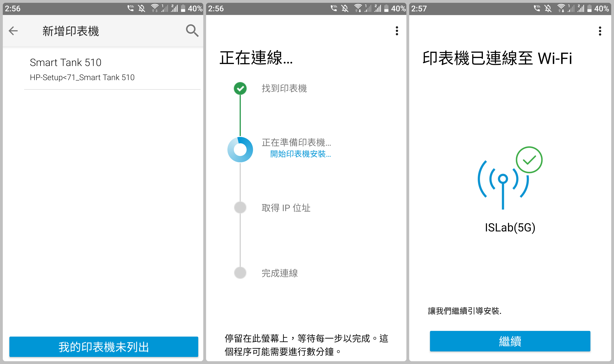Click the 讓我們繼續引導安裝 text
614x364 pixels.
464,311
